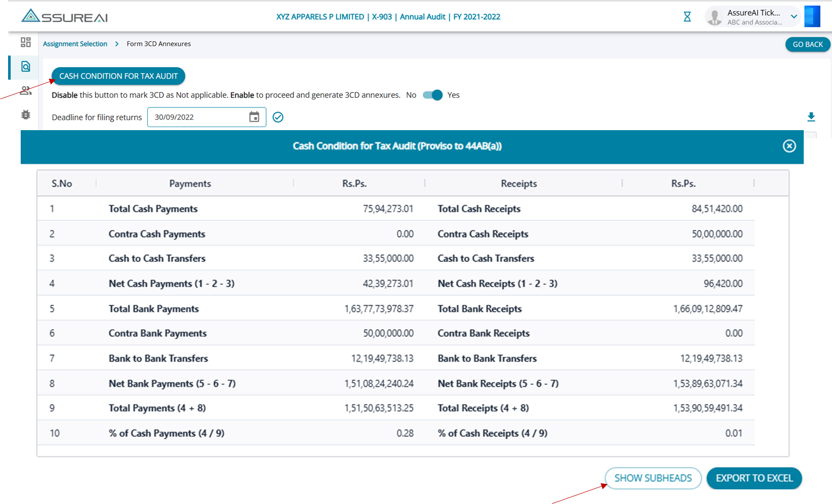
Task: Select the Contra Bank Receipts label
Action: pos(484,333)
